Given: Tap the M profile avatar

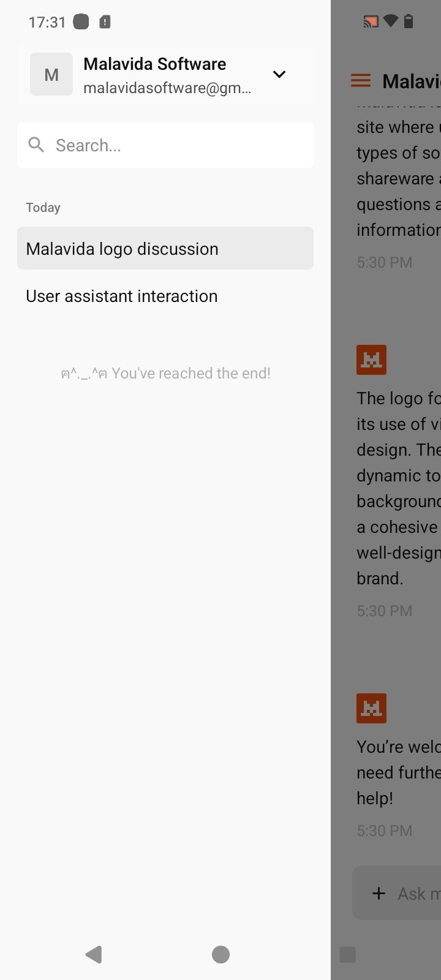Looking at the screenshot, I should click(x=51, y=74).
